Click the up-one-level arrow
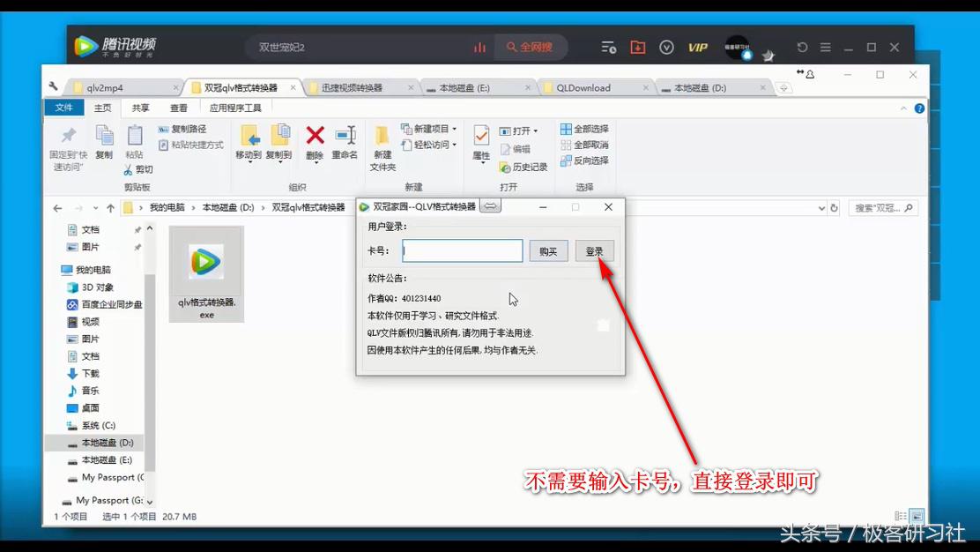This screenshot has height=552, width=980. click(111, 208)
